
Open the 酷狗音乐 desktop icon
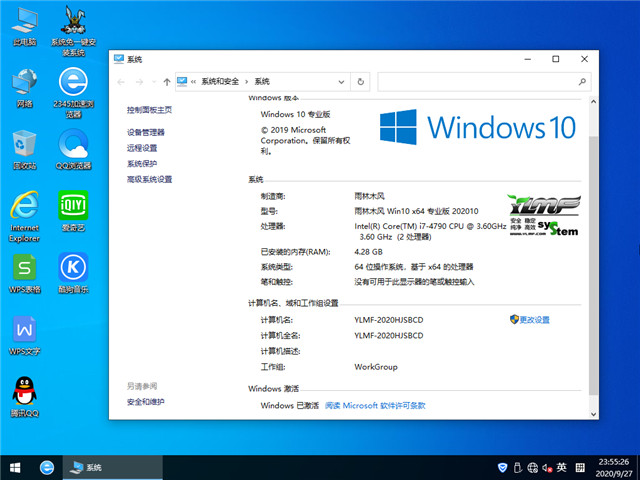pos(73,273)
